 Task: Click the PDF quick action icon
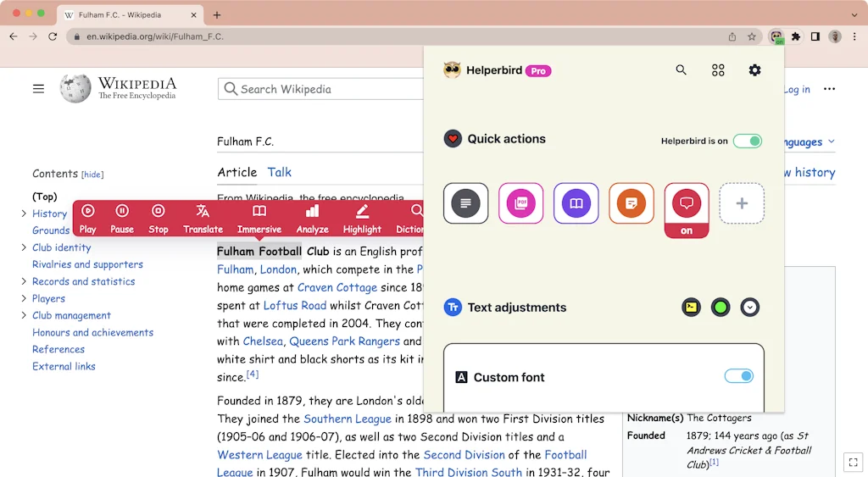coord(520,203)
